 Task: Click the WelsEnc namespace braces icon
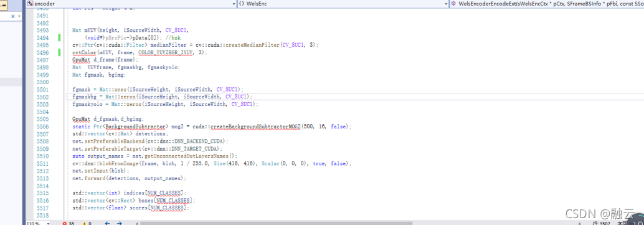point(242,3)
